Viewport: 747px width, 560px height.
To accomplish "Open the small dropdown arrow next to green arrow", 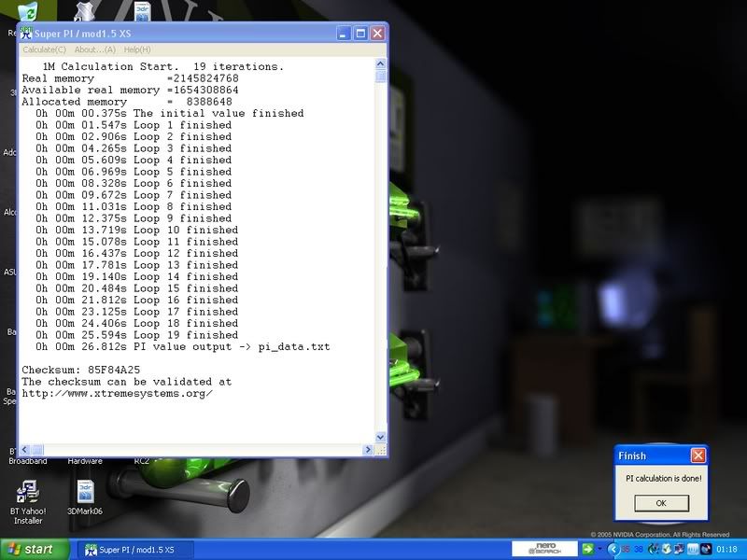I will [599, 550].
